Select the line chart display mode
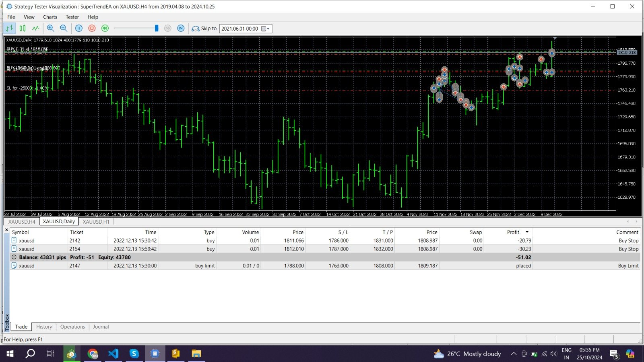Image resolution: width=644 pixels, height=362 pixels. tap(35, 28)
